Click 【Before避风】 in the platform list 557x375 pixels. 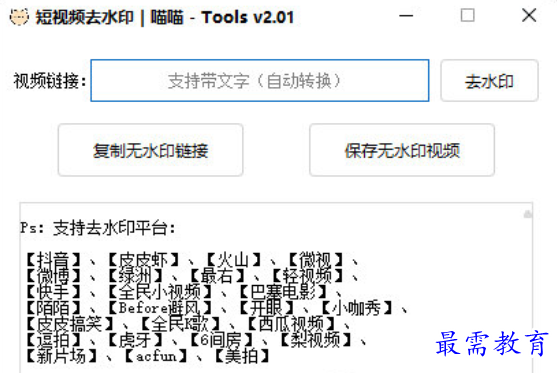160,308
